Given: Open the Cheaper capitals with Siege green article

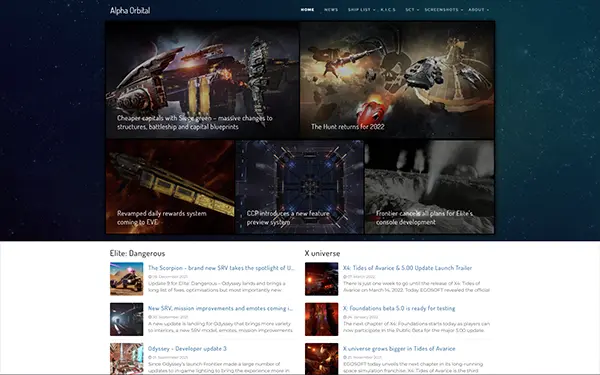Looking at the screenshot, I should [x=202, y=80].
